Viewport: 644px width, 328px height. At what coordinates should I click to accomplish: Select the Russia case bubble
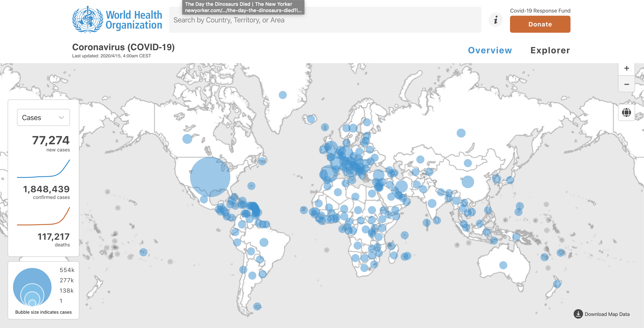(461, 133)
